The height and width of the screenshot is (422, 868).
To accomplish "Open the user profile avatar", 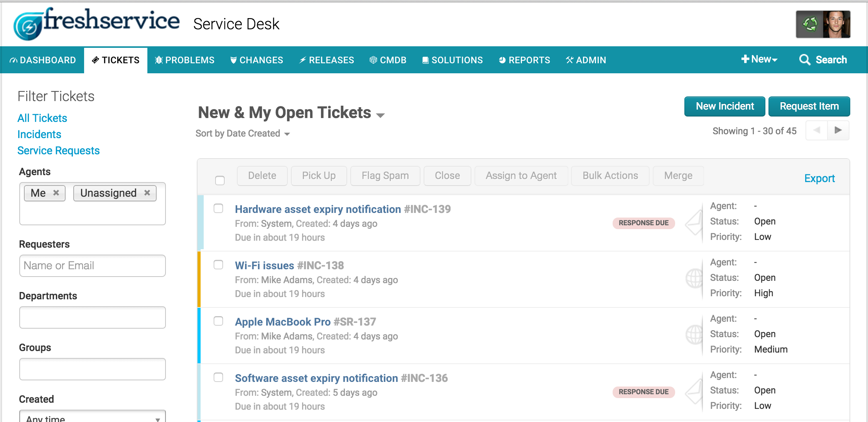I will point(836,24).
